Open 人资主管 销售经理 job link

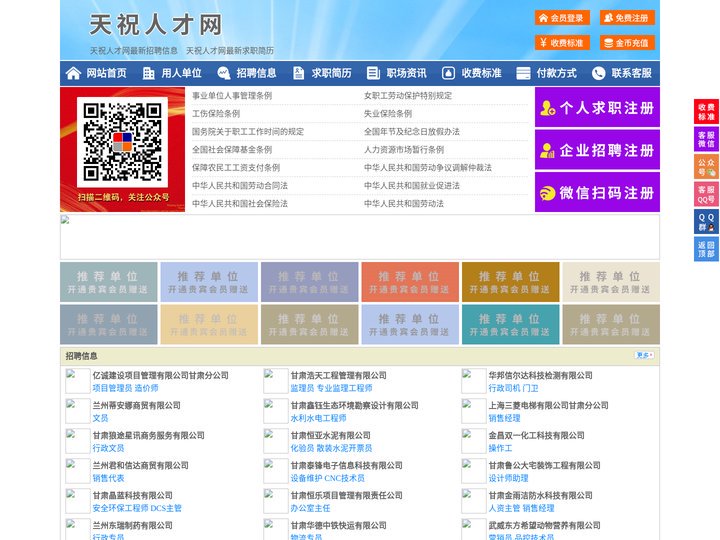(521, 508)
